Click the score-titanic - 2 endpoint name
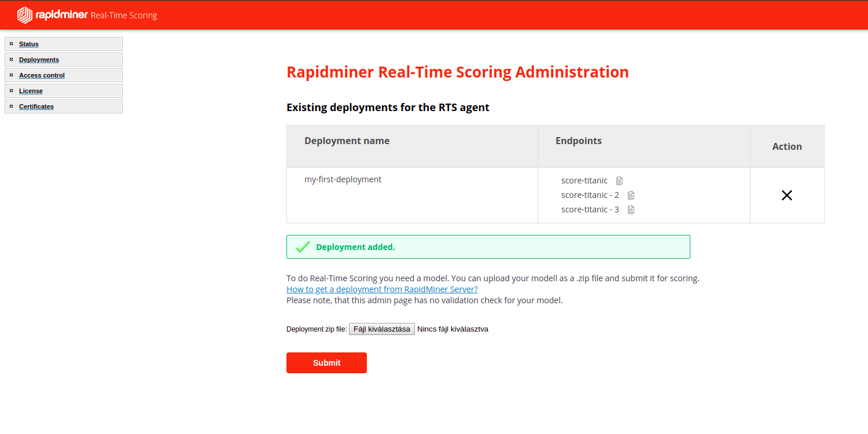868x434 pixels. coord(590,195)
